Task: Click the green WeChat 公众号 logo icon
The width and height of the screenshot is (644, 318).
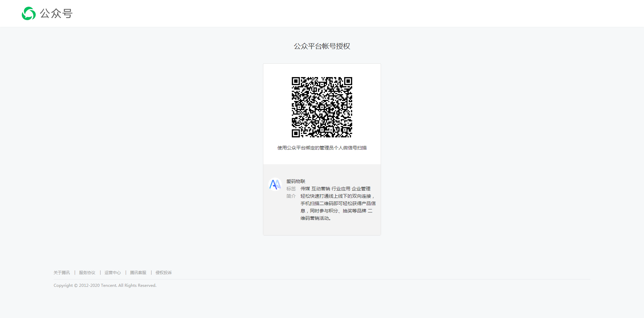Action: click(29, 13)
